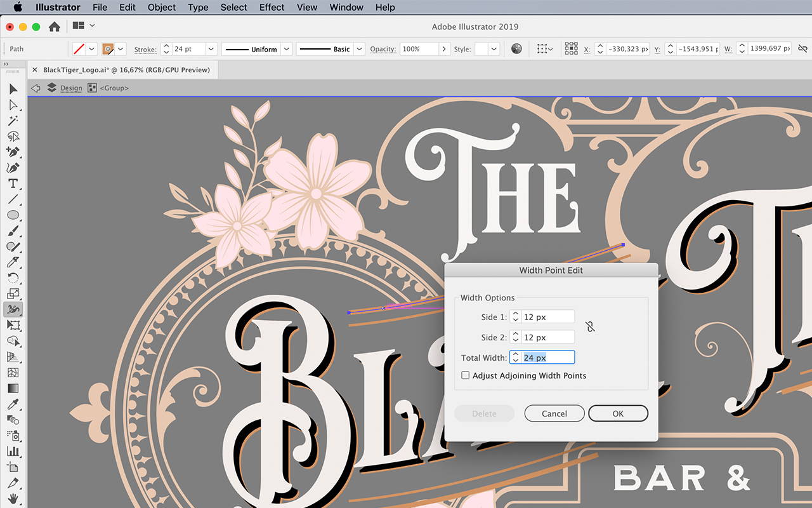
Task: Select the Rotate tool
Action: (13, 278)
